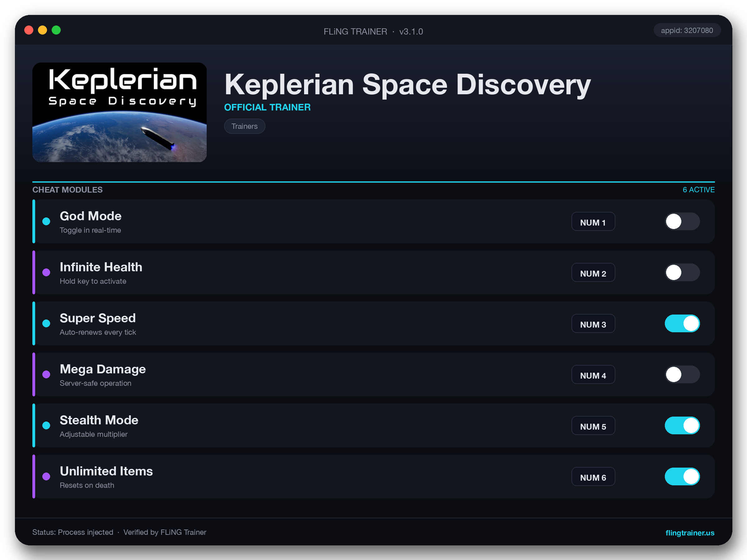
Task: Change the NUM 2 hotkey binding
Action: click(x=593, y=273)
